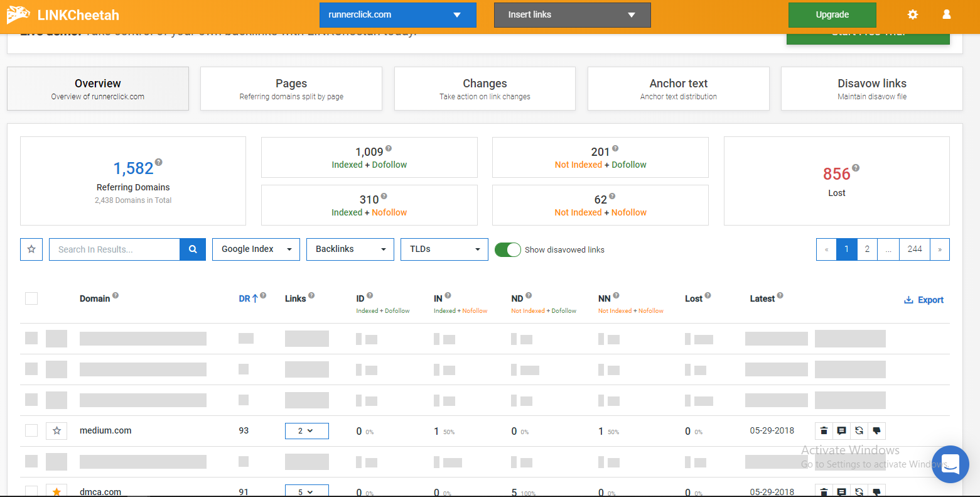Switch to the Disavow links tab
The width and height of the screenshot is (980, 497).
tap(872, 89)
